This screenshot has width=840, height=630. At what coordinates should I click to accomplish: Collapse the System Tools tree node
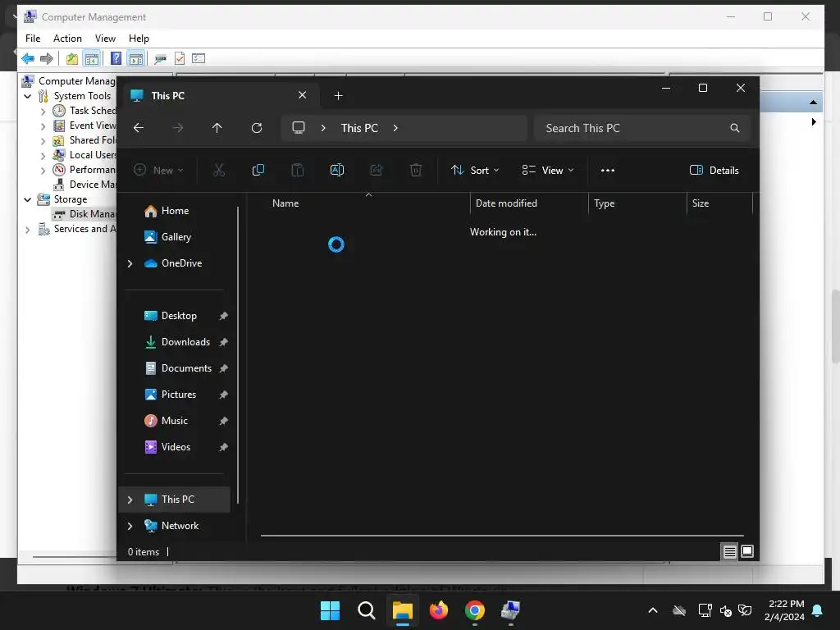[x=27, y=97]
